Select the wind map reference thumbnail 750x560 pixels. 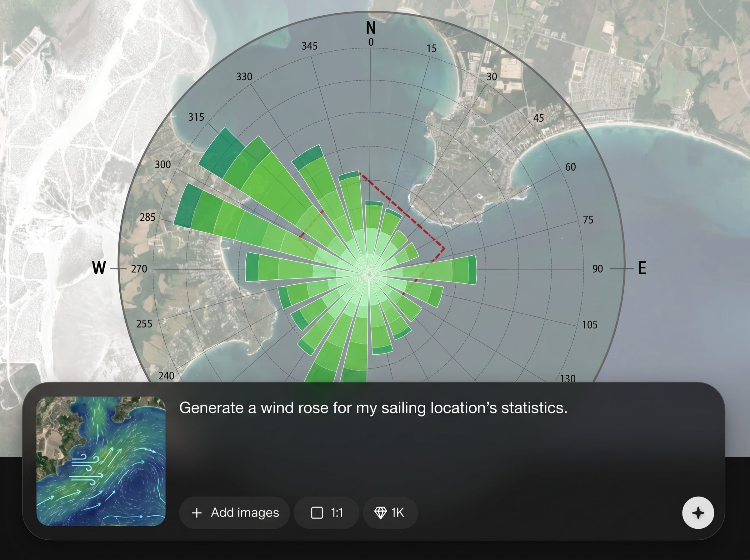click(101, 461)
